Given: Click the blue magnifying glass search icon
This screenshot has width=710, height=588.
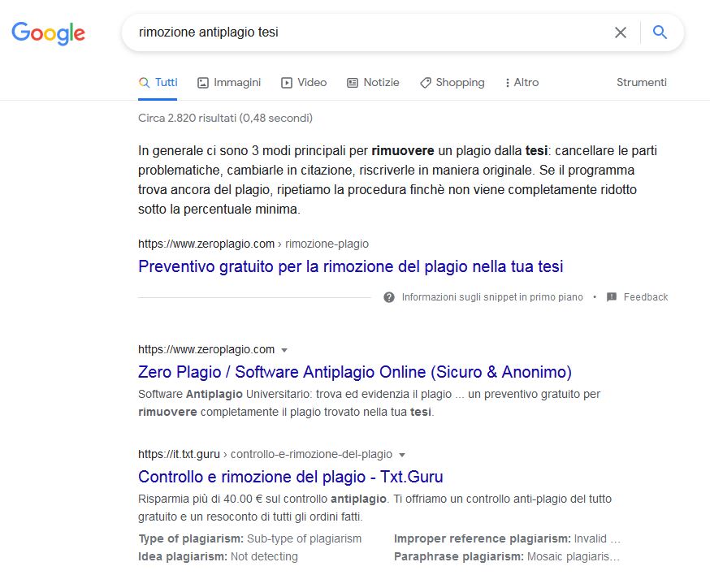Looking at the screenshot, I should 660,32.
